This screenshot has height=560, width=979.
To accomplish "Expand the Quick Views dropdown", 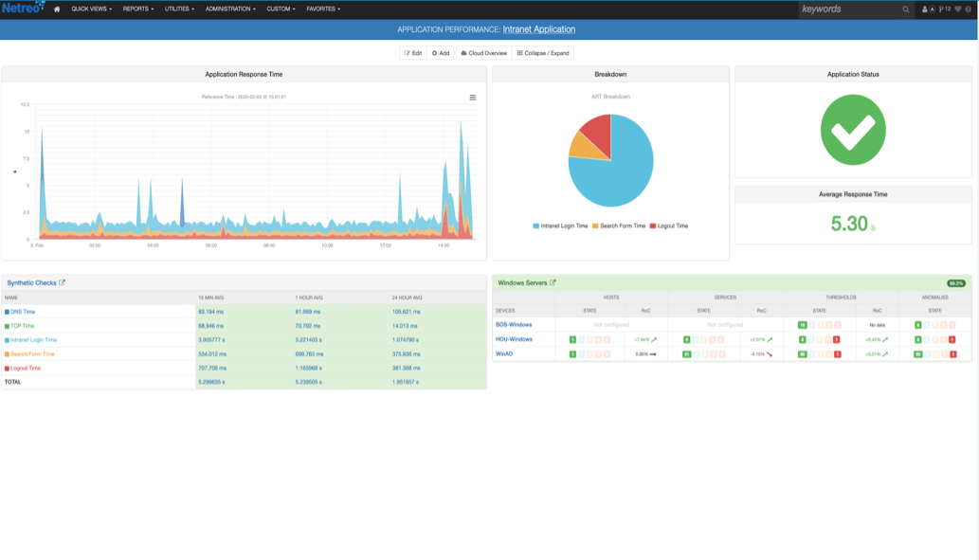I will click(91, 9).
